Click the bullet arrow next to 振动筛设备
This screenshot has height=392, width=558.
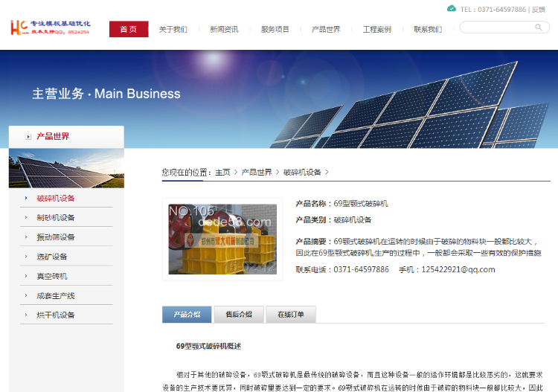(x=26, y=237)
